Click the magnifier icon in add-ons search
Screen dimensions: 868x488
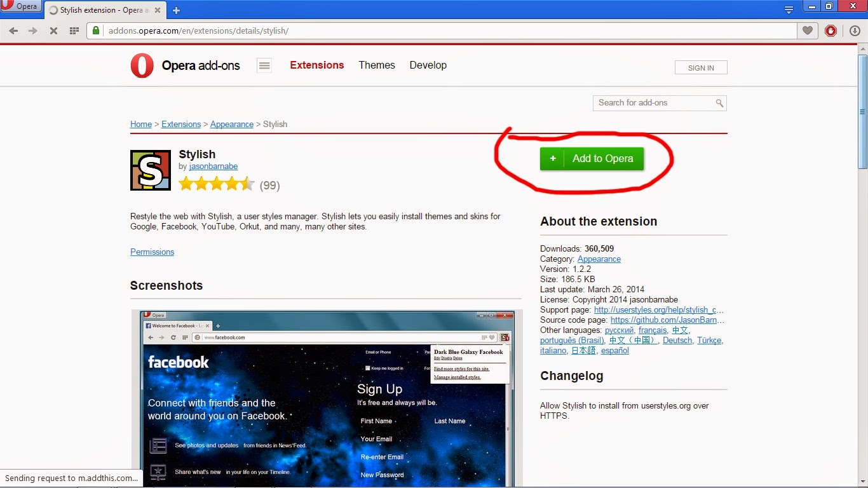[719, 103]
